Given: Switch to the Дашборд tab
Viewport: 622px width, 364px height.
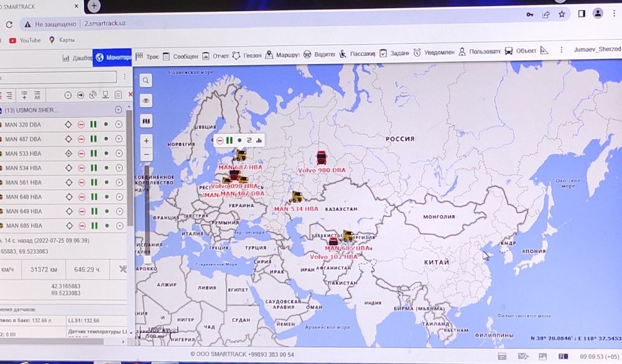Looking at the screenshot, I should coord(77,58).
